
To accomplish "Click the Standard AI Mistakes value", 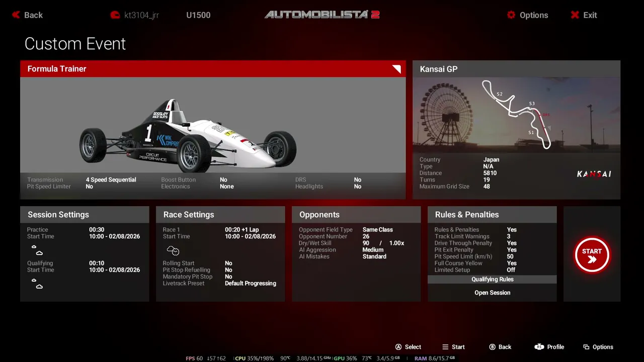I will [374, 256].
